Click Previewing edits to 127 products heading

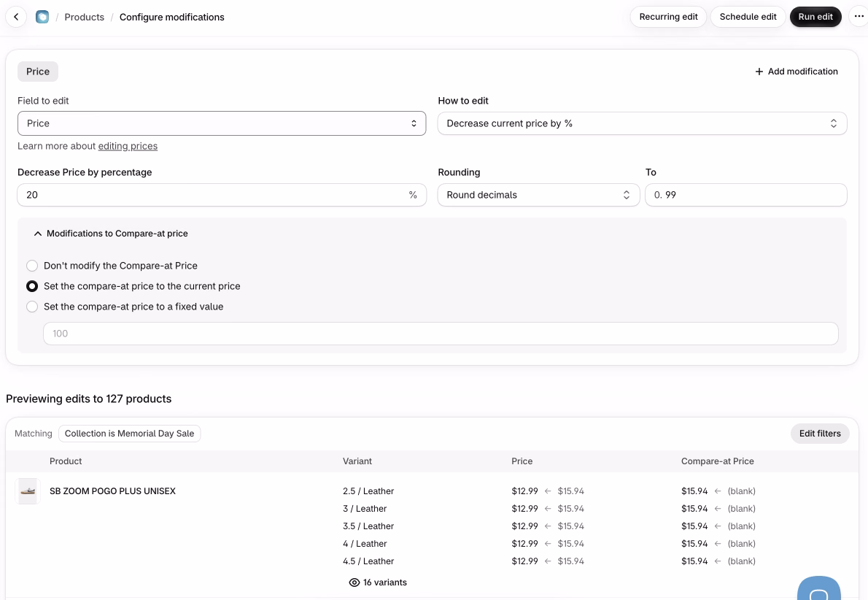(x=88, y=399)
